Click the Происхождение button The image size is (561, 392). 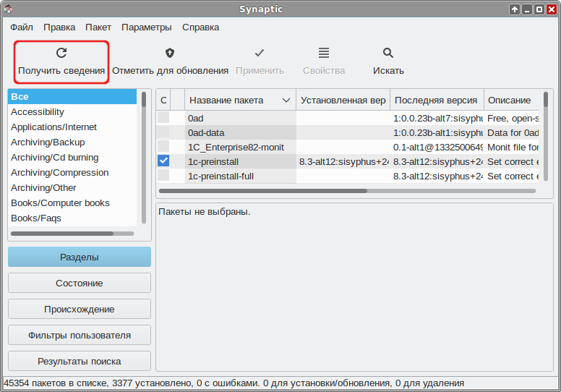tap(80, 310)
